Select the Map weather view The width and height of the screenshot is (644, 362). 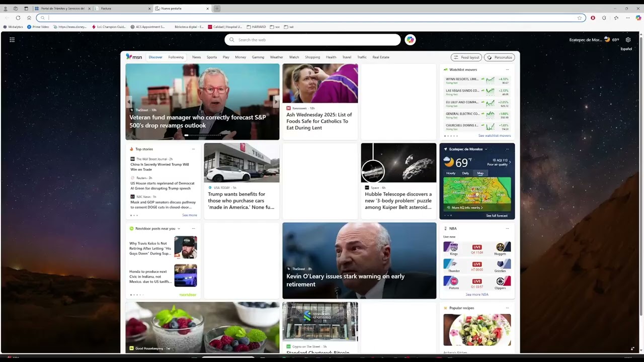pyautogui.click(x=480, y=173)
